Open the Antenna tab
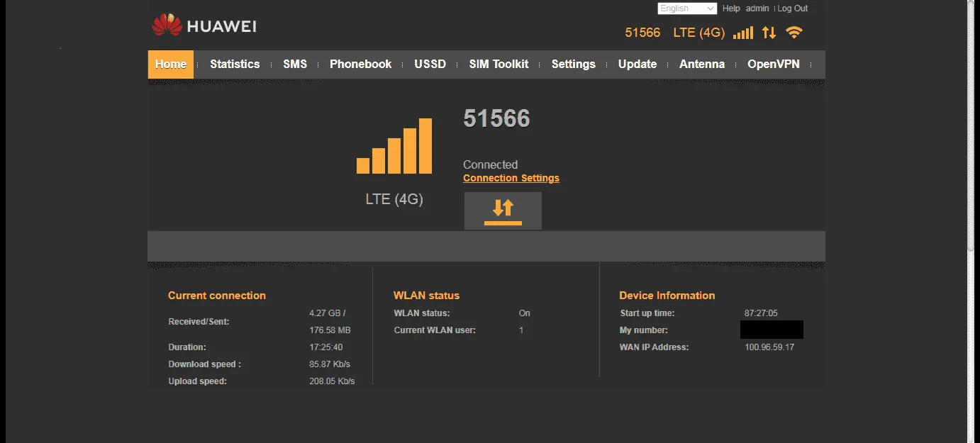Viewport: 980px width, 443px height. point(702,65)
